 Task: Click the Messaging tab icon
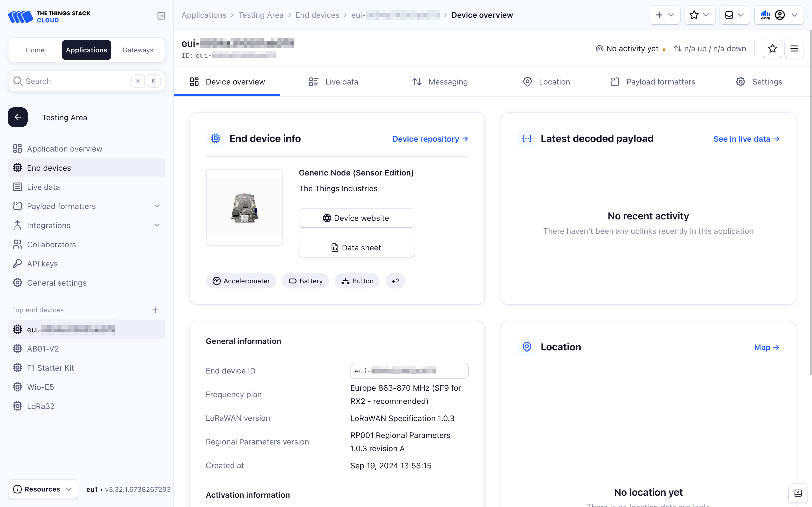pos(417,82)
